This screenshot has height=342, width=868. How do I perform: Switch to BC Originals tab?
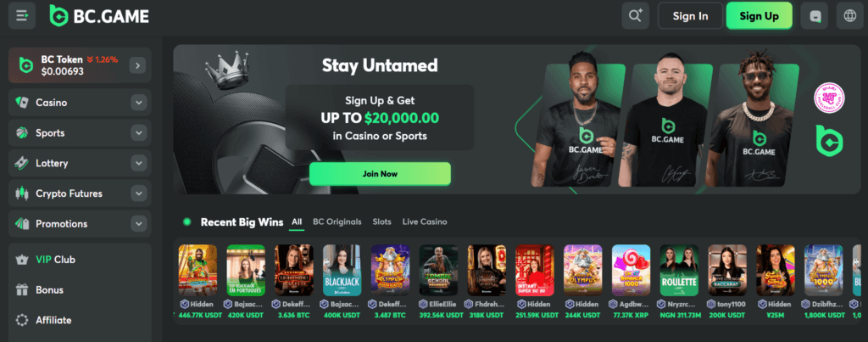coord(337,221)
